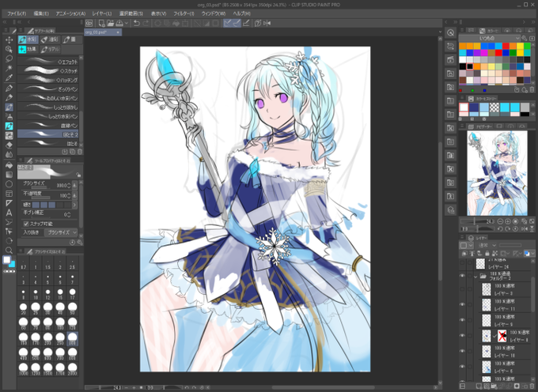Click the new raster layer icon

[479, 386]
